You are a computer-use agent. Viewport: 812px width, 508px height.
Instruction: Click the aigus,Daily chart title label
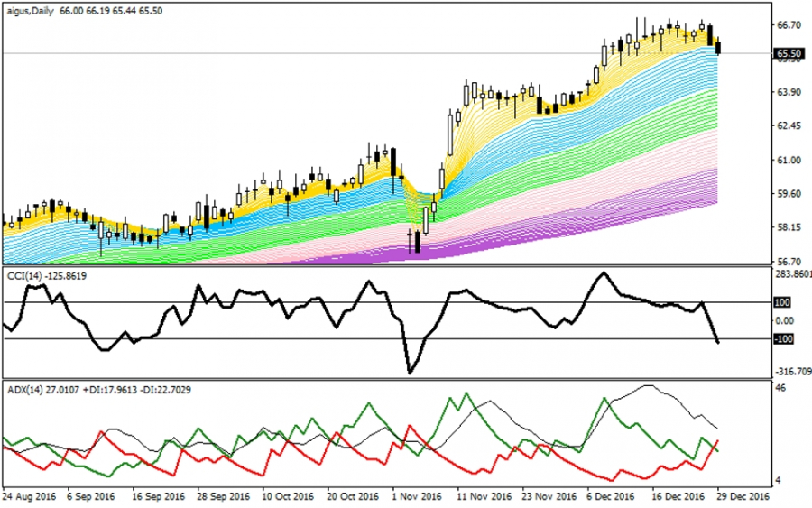coord(30,8)
